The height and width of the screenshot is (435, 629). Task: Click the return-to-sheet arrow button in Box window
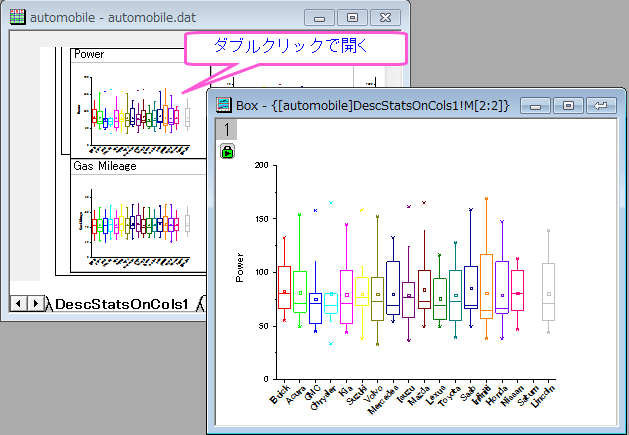[x=601, y=106]
